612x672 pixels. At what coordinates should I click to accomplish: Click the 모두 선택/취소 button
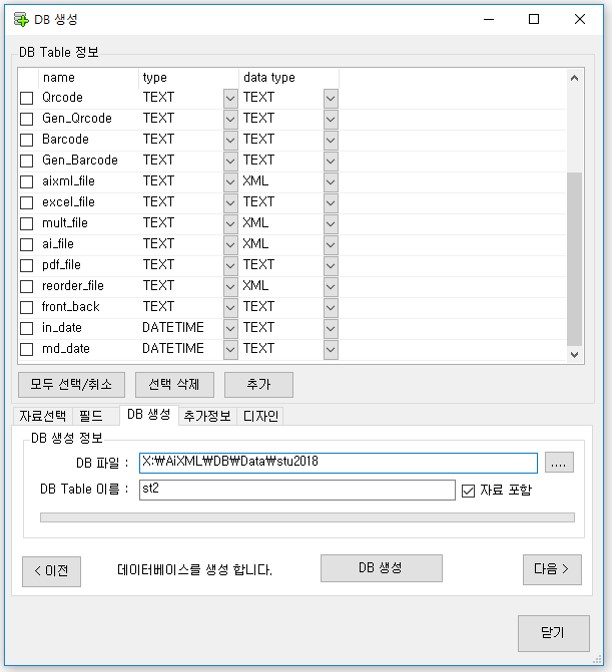click(71, 385)
